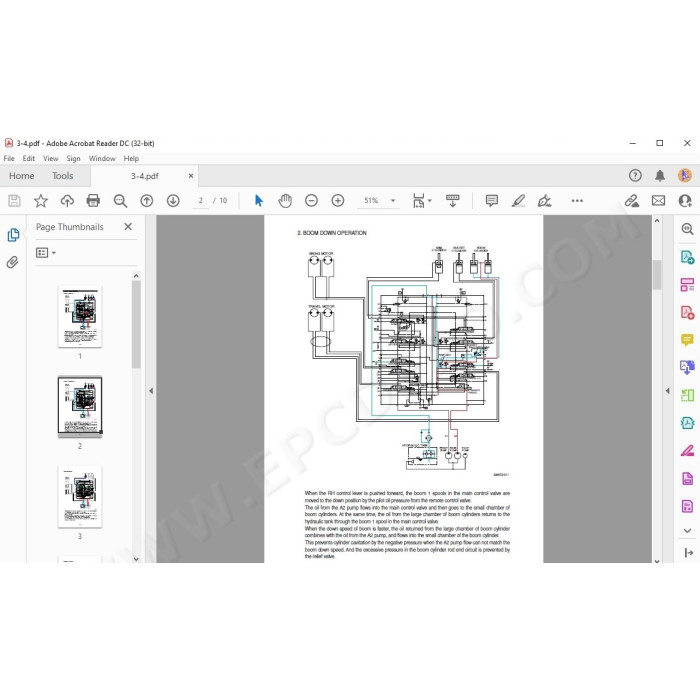
Task: View notifications bell
Action: point(660,175)
